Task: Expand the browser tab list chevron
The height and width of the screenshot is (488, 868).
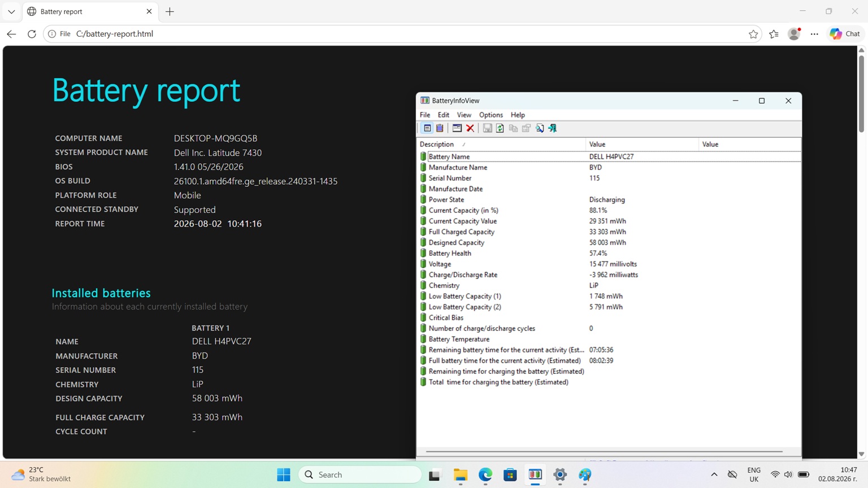Action: click(11, 11)
